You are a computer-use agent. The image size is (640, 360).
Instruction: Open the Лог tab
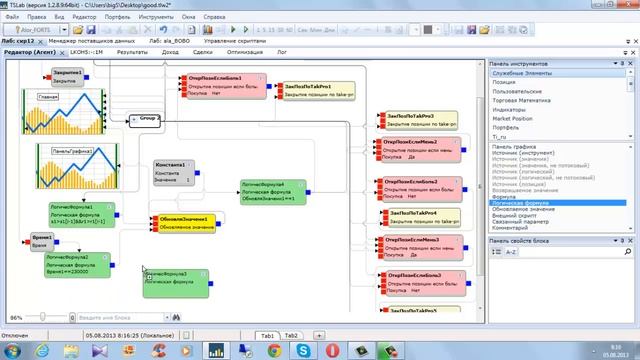(282, 52)
